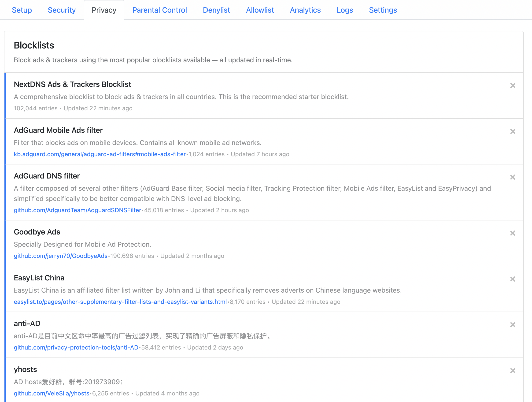Open the Security tab
The width and height of the screenshot is (532, 402).
[x=62, y=10]
